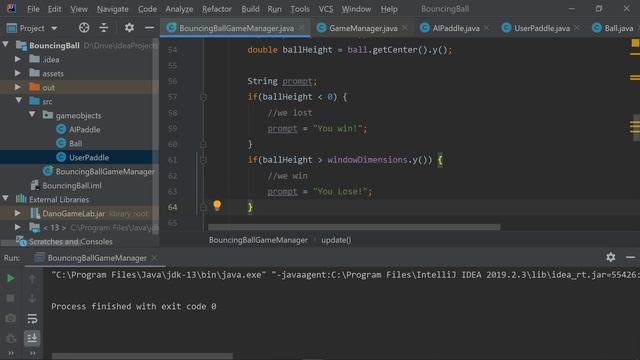Hide the Run tool window with minus icon
Image resolution: width=640 pixels, height=360 pixels.
pyautogui.click(x=630, y=257)
